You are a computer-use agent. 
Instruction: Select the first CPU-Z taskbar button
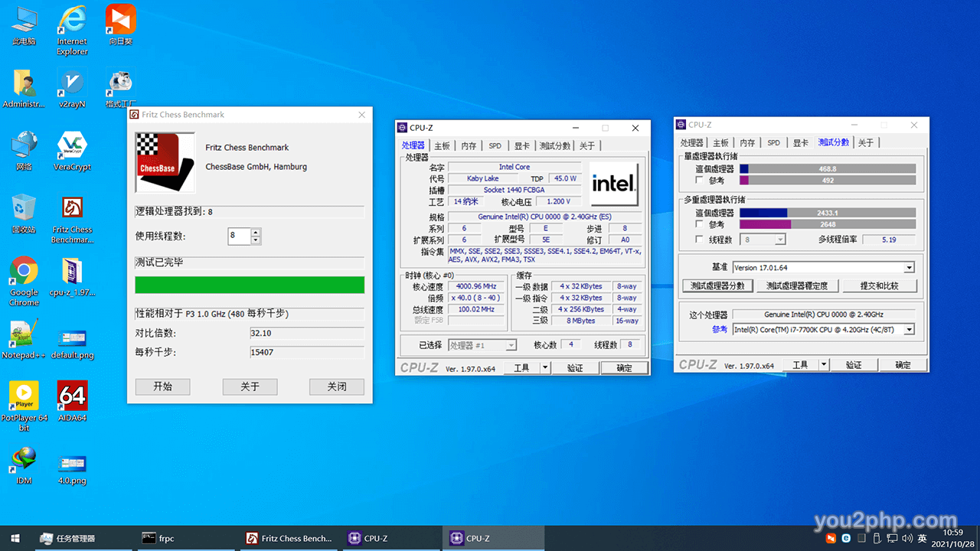(x=390, y=538)
